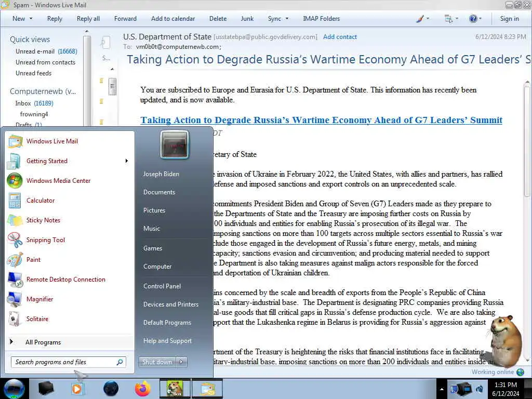Click Forward in the toolbar
The width and height of the screenshot is (532, 399).
click(125, 19)
